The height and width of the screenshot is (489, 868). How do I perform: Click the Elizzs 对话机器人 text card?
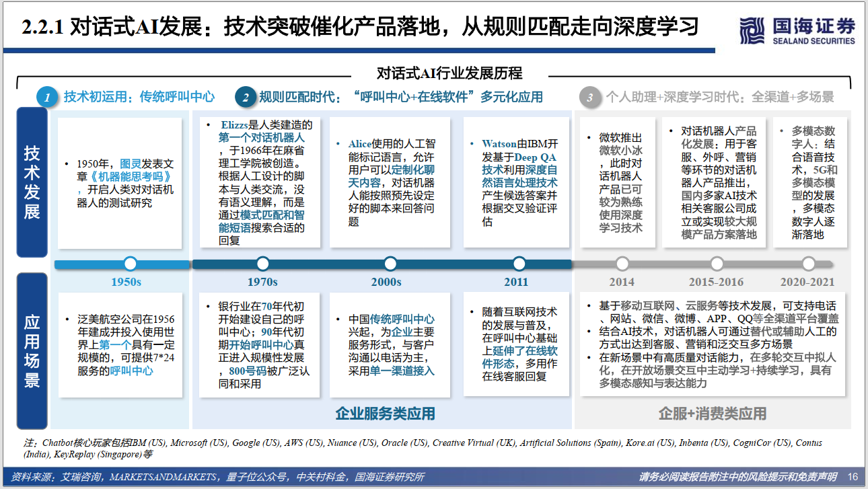tap(260, 183)
